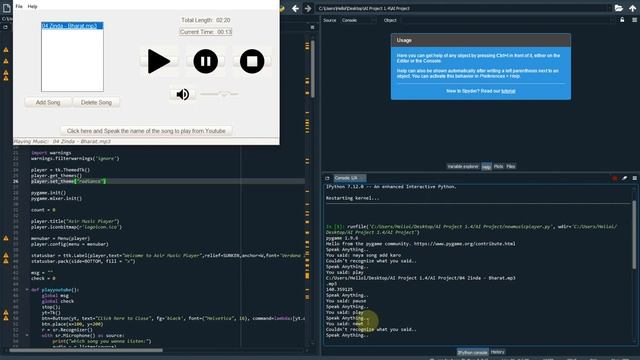Switch to the Plots tab
Image resolution: width=640 pixels, height=360 pixels.
pos(498,167)
